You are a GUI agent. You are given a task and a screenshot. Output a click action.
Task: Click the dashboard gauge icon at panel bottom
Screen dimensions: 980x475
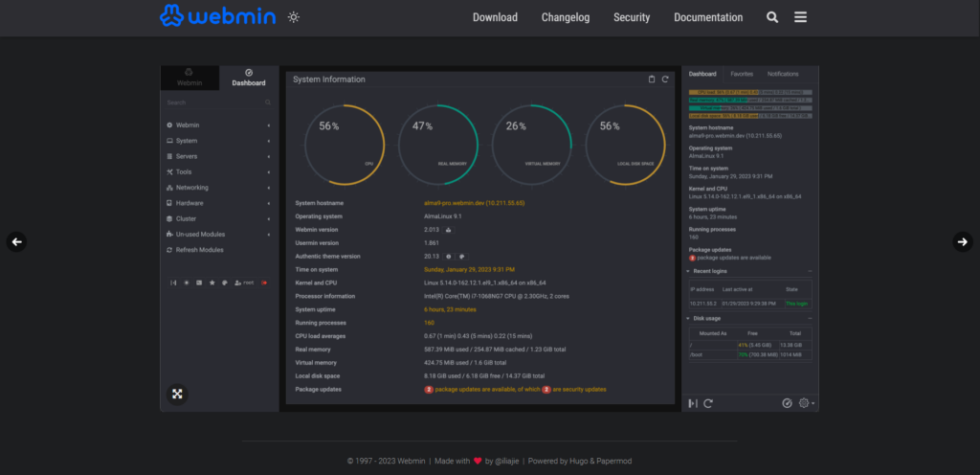coord(788,404)
